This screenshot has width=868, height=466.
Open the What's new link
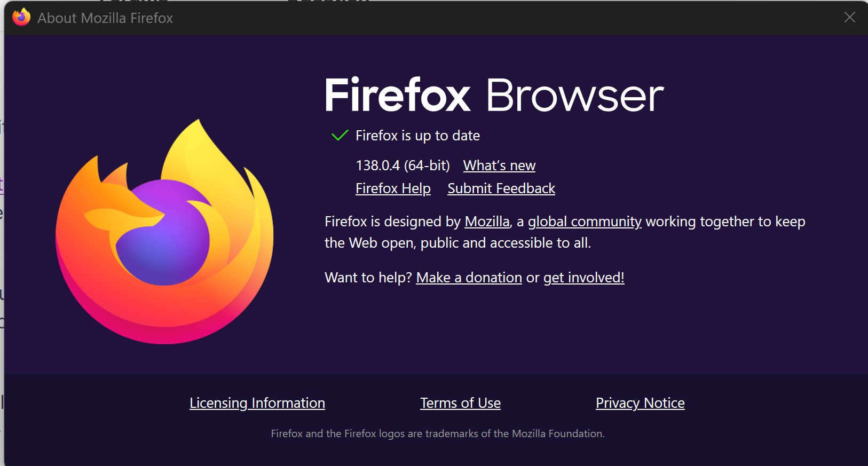[499, 165]
